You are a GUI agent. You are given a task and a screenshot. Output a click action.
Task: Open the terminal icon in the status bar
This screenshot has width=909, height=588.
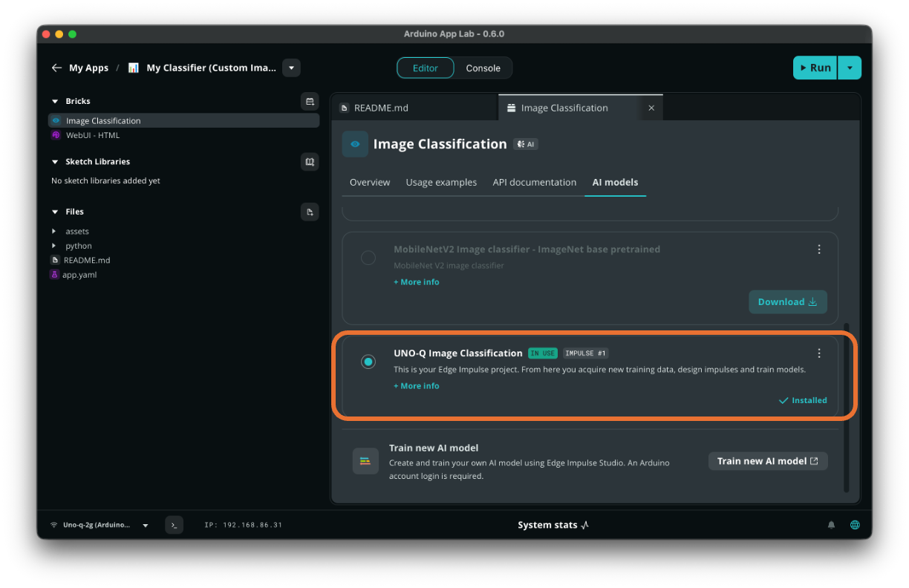pyautogui.click(x=174, y=525)
